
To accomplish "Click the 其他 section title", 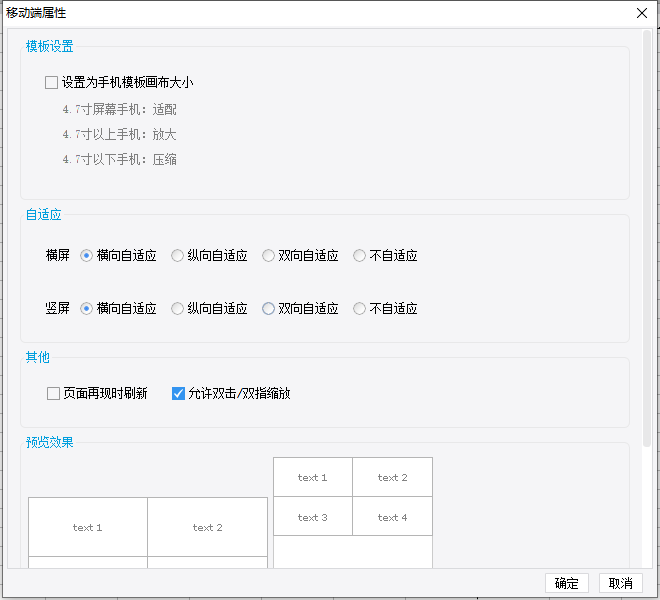I will click(x=37, y=357).
